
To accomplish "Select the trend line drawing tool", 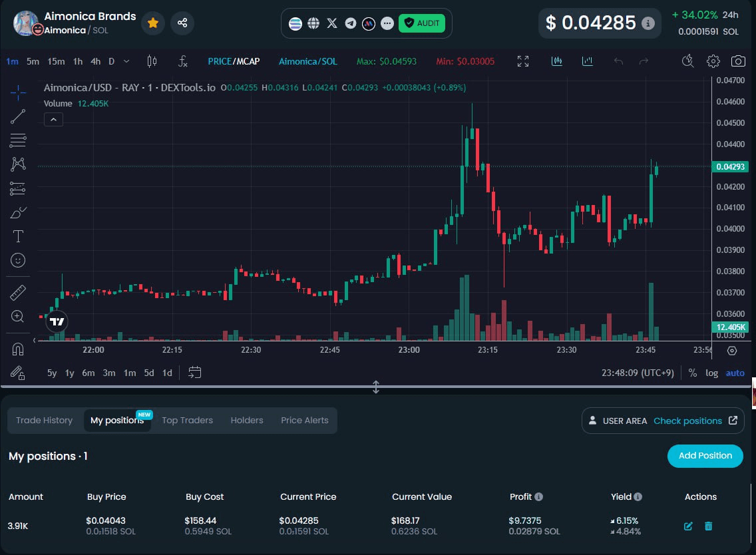I will coord(18,116).
